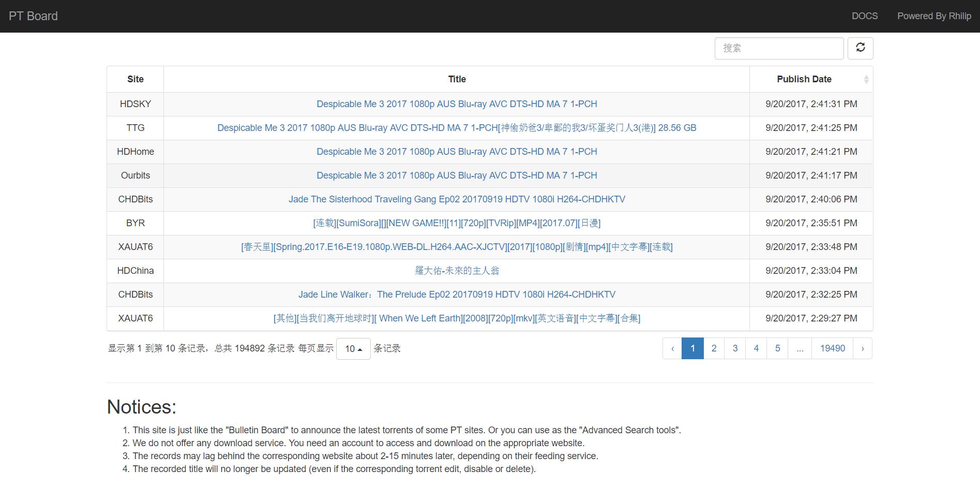Click the BYR site cell

pyautogui.click(x=135, y=223)
